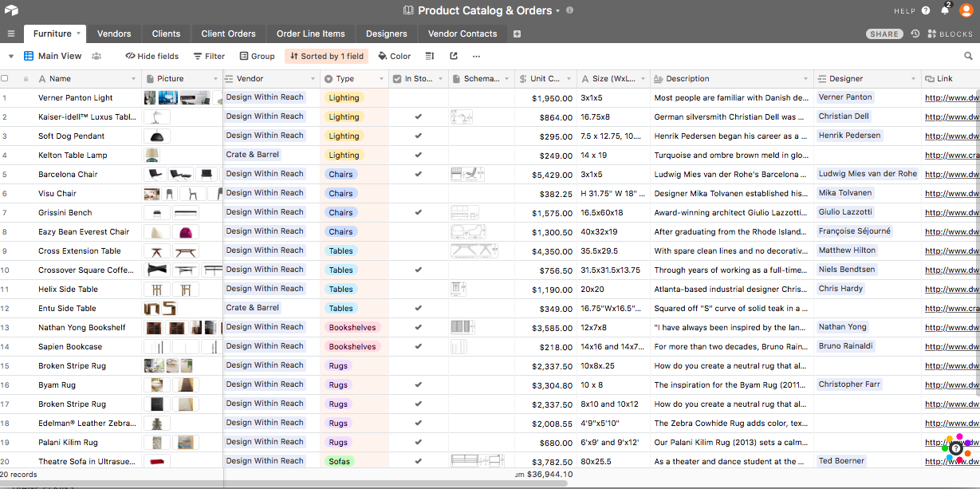Viewport: 980px width, 489px height.
Task: Switch to the Order Line Items tab
Action: [311, 34]
